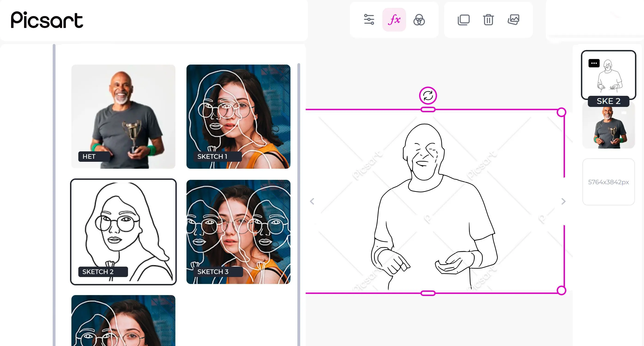Viewport: 644px width, 346px height.
Task: Apply SKETCH 2 line art style
Action: pyautogui.click(x=123, y=232)
